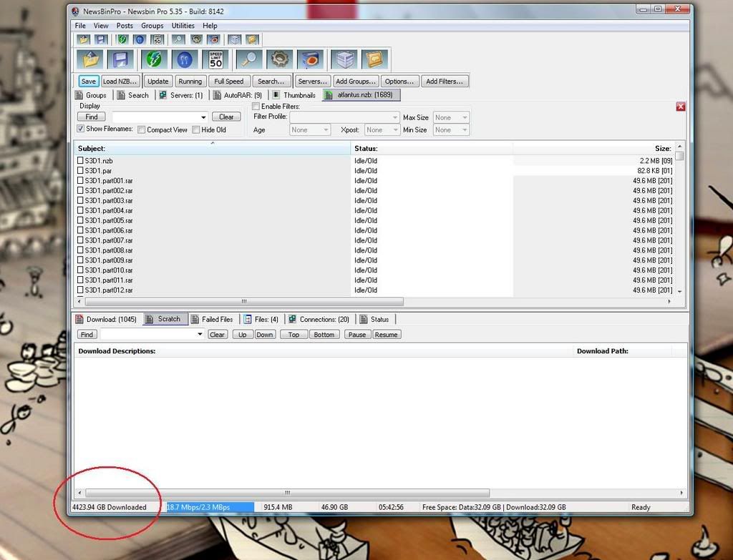Open the Display Find combo box dropdown

click(203, 117)
